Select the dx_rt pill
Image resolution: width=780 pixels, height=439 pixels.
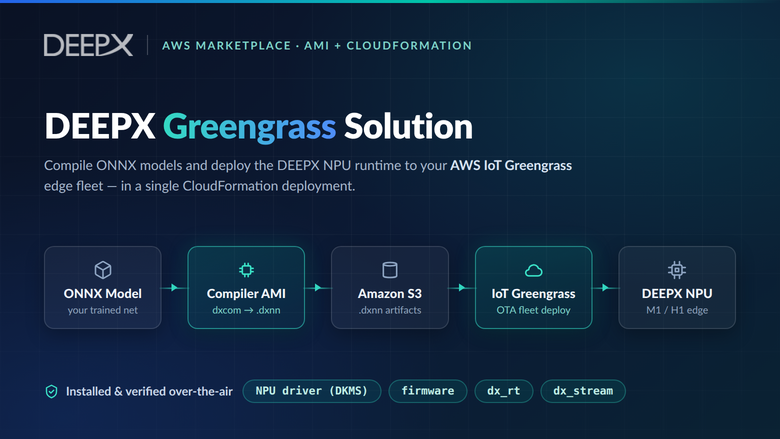click(x=504, y=391)
